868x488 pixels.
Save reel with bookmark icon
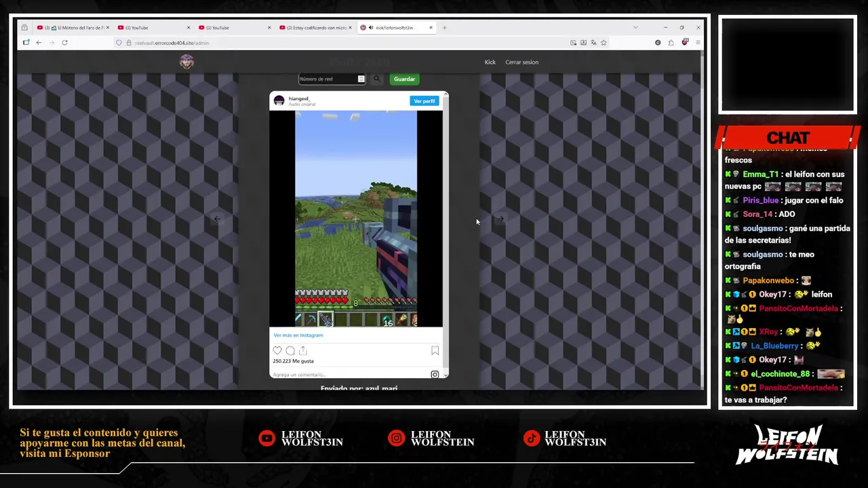(x=435, y=350)
